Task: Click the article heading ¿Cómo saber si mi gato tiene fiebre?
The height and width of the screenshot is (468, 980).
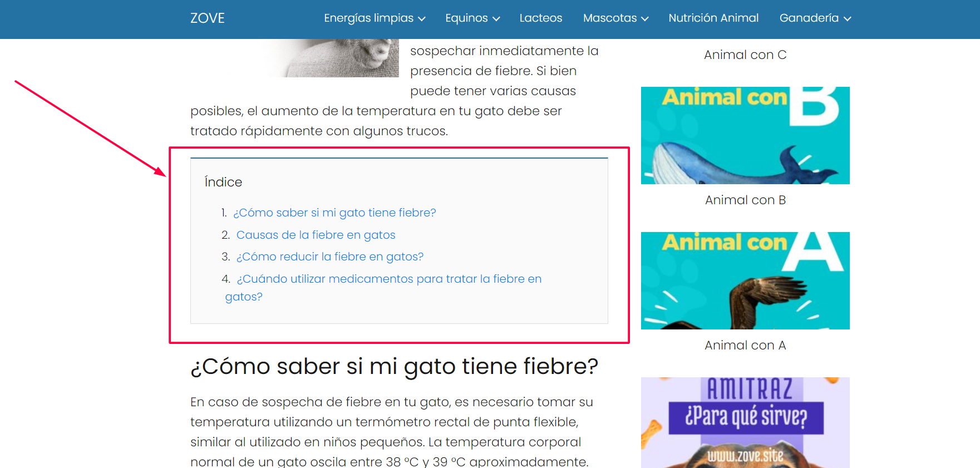Action: tap(394, 367)
